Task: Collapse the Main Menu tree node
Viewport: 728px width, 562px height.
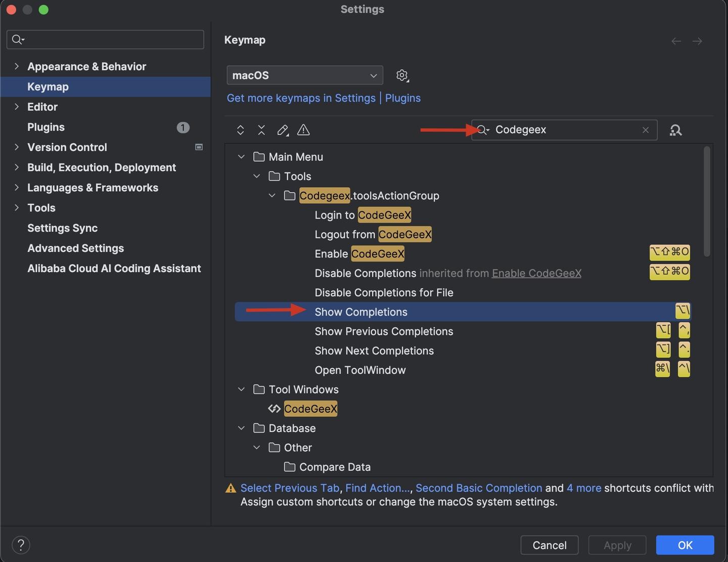Action: click(242, 157)
